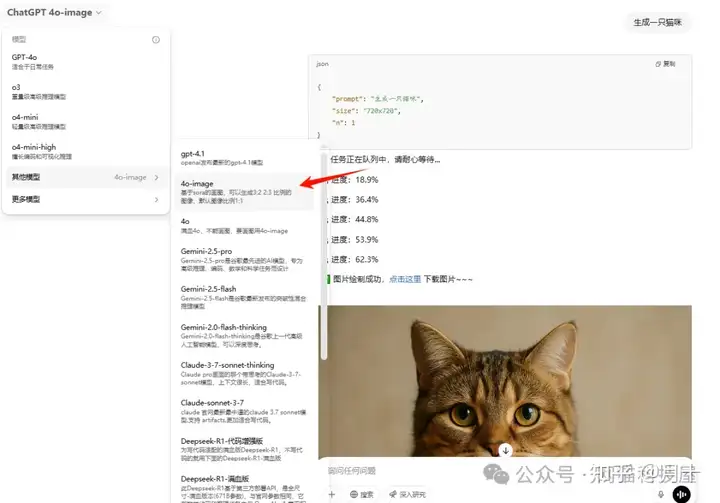Choose Gemini-2.5-pro from the list
720x503 pixels.
(244, 259)
